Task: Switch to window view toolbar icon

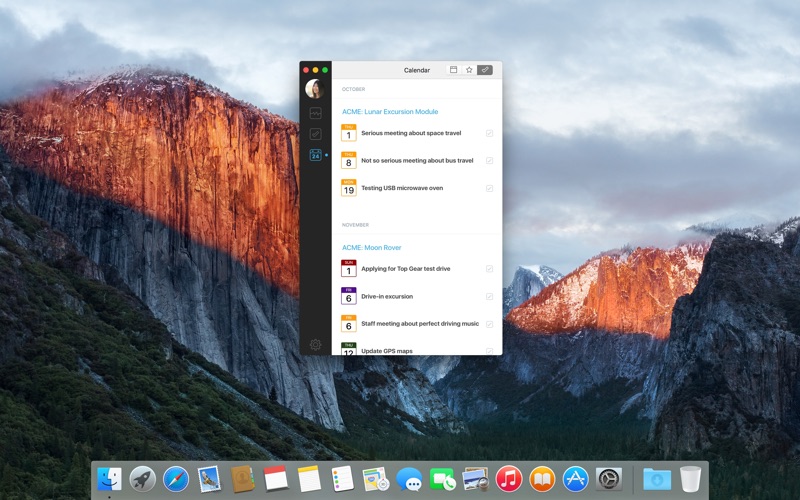Action: pyautogui.click(x=453, y=70)
